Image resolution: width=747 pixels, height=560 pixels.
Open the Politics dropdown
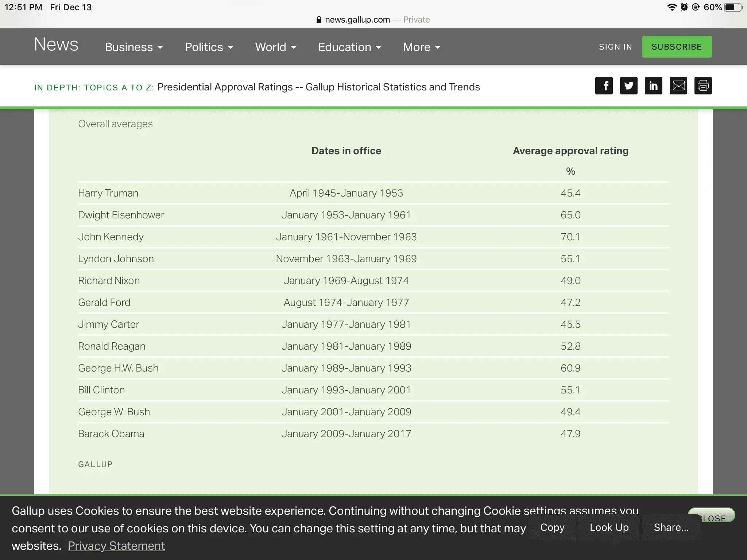coord(209,47)
